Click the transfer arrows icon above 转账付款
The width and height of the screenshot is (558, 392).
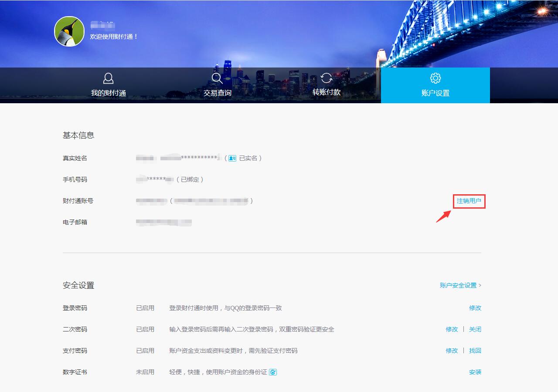[x=326, y=78]
